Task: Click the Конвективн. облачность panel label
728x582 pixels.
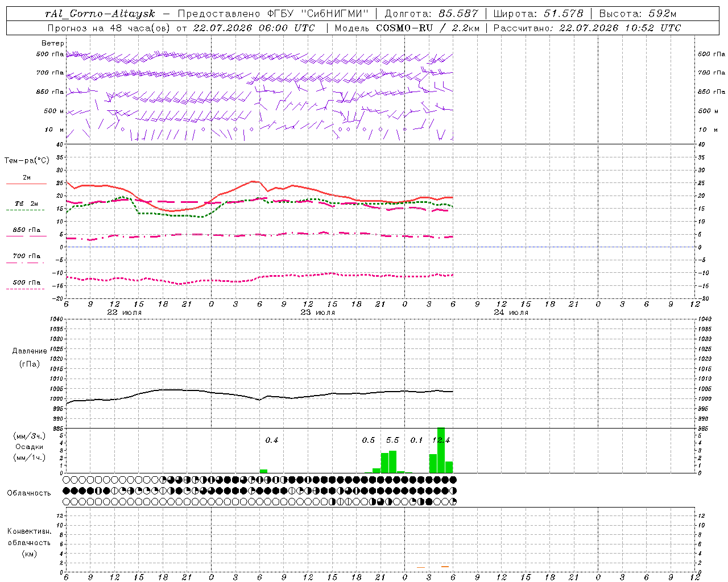Action: [x=29, y=542]
